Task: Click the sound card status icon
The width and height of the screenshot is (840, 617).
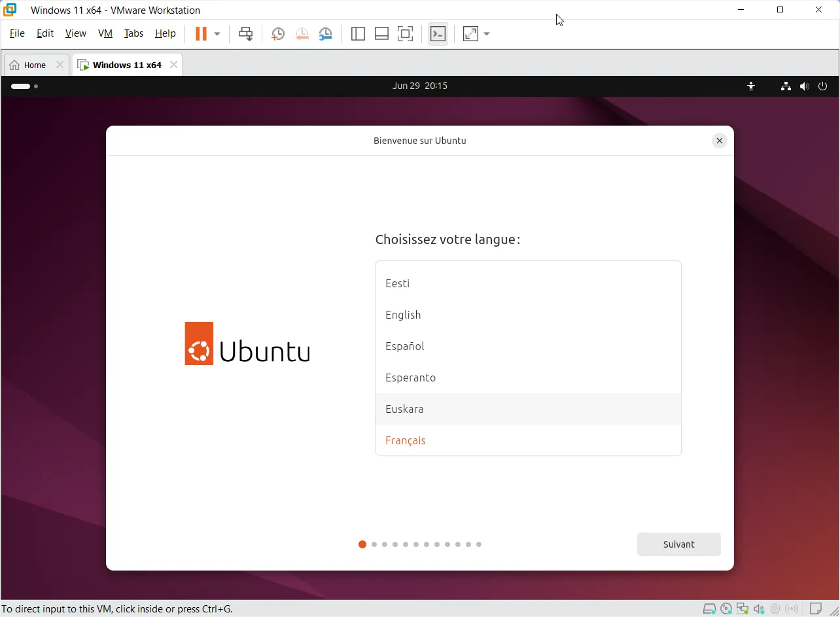Action: 759,609
